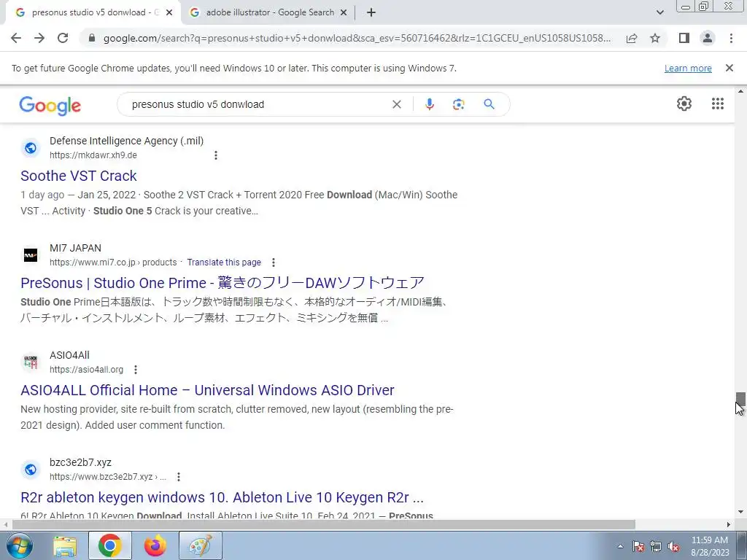This screenshot has height=560, width=747.
Task: Open a new tab with plus button
Action: [x=371, y=13]
